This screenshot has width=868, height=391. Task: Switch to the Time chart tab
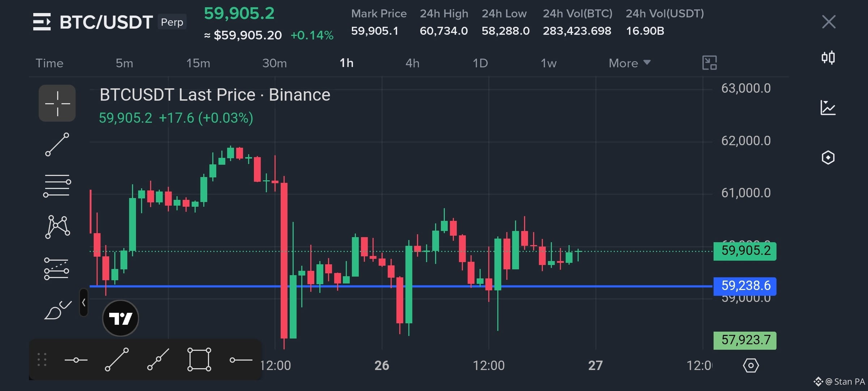pyautogui.click(x=50, y=63)
